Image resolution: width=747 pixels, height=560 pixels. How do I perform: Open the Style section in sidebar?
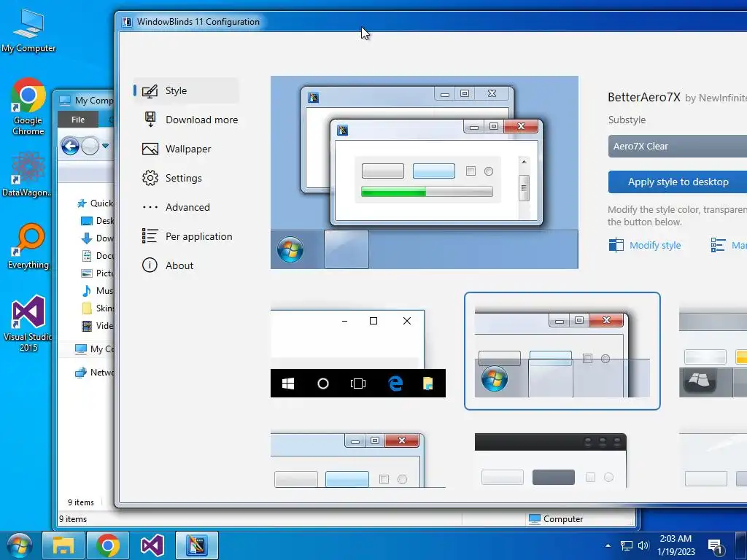(186, 90)
